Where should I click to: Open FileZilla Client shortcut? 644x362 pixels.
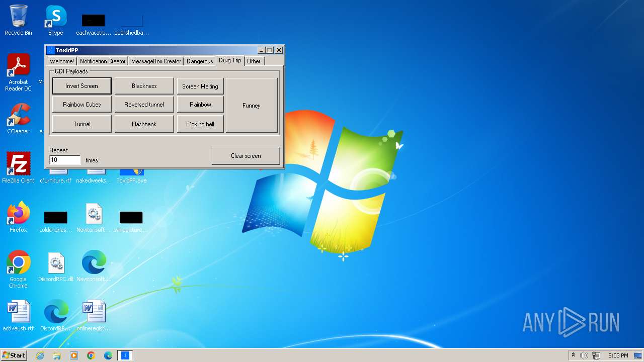pyautogui.click(x=18, y=167)
